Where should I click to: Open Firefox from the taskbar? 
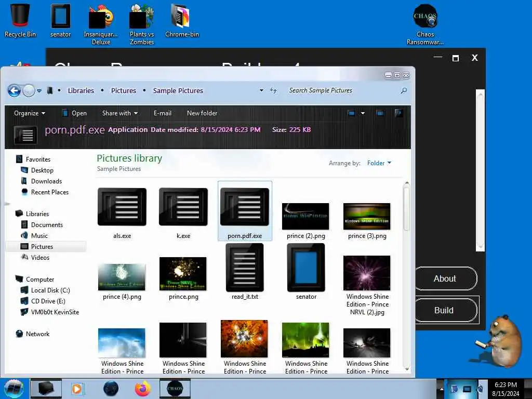[x=143, y=389]
